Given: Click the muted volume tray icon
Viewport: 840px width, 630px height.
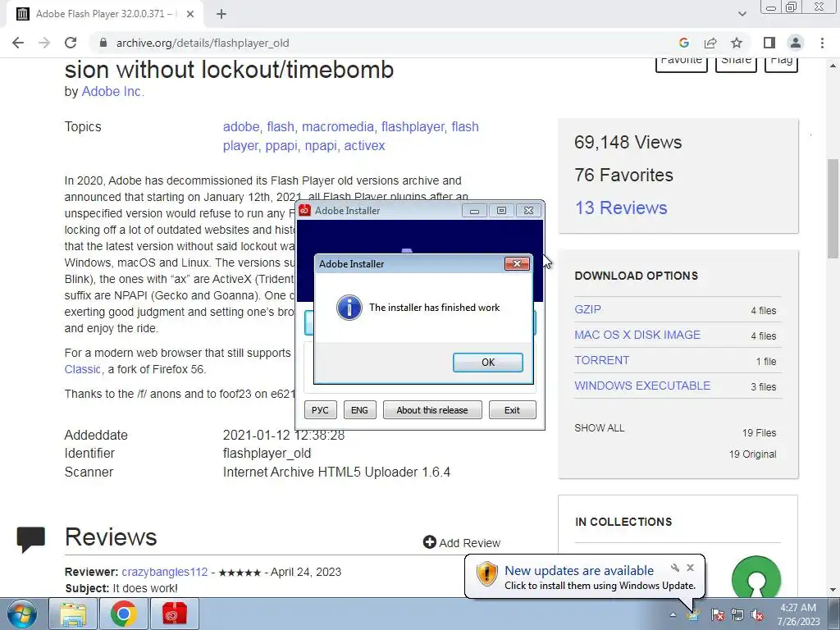Looking at the screenshot, I should (757, 615).
